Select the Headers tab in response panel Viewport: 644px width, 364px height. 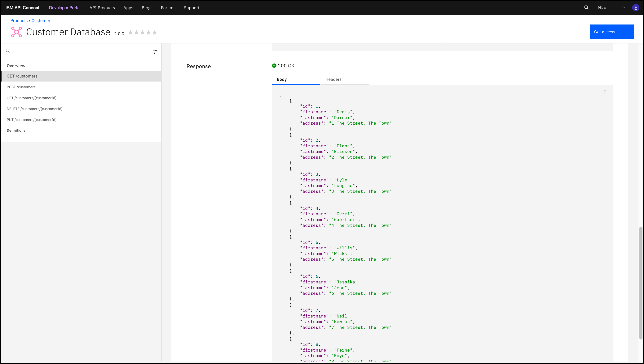click(x=333, y=79)
